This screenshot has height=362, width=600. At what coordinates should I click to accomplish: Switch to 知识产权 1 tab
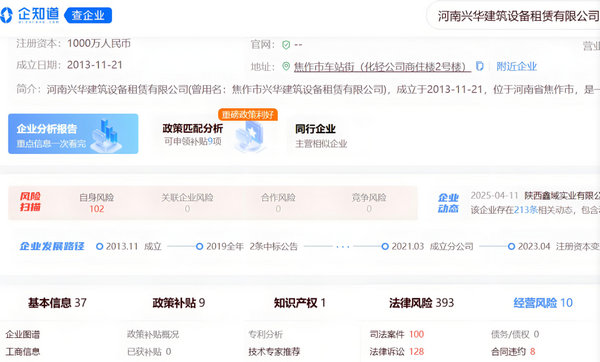pos(300,303)
